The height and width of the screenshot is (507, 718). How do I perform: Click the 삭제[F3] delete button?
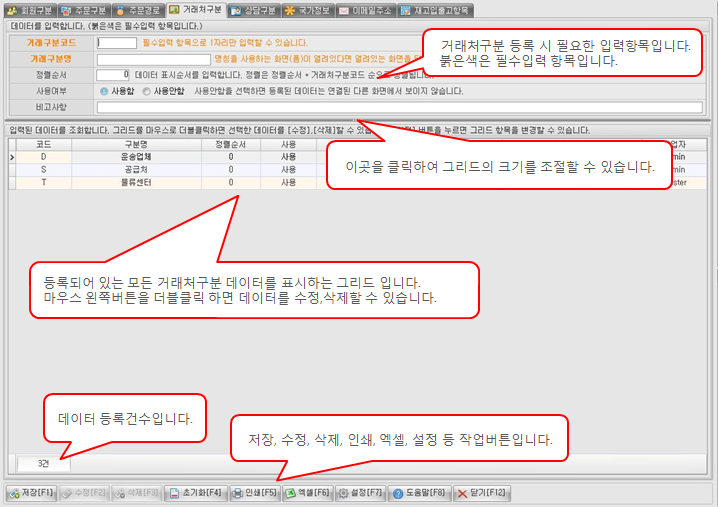[x=137, y=493]
